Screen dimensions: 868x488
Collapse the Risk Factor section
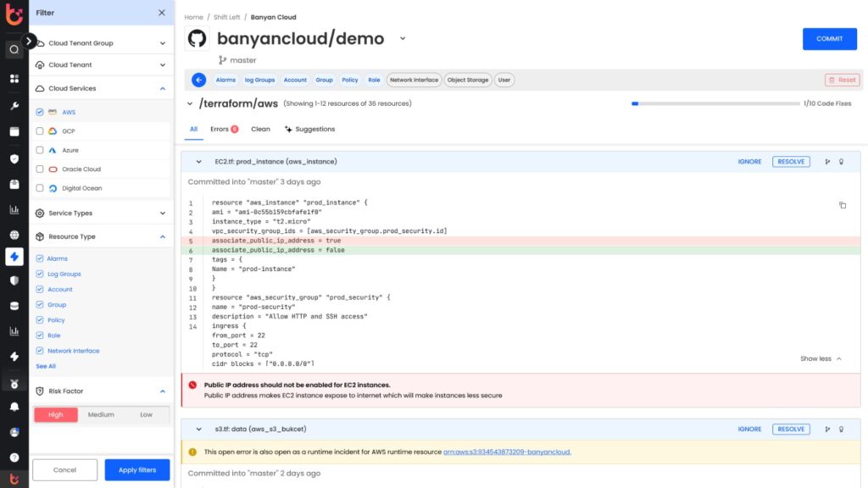click(x=163, y=391)
